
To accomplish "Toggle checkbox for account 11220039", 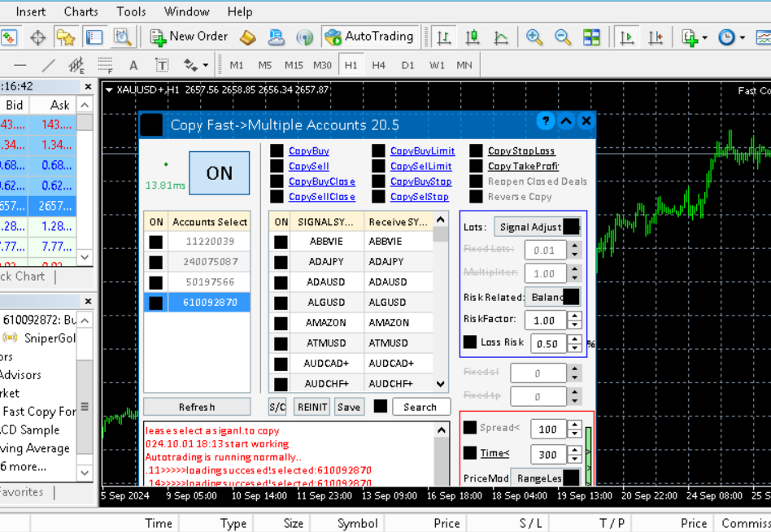I will tap(156, 242).
